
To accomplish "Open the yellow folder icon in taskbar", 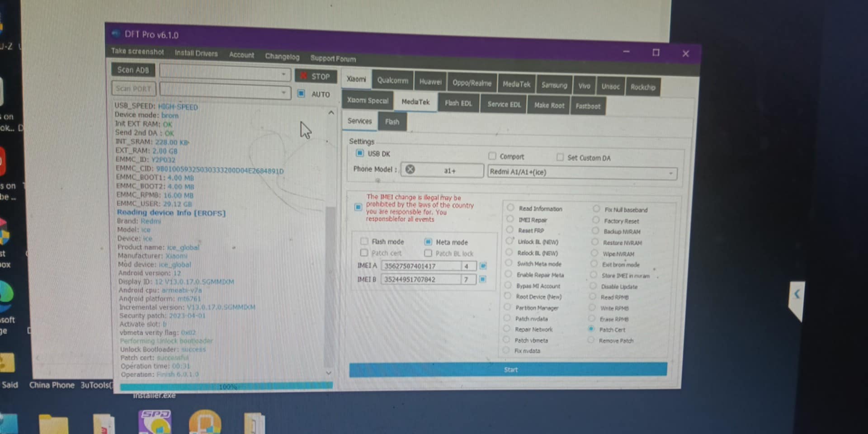I will point(53,425).
